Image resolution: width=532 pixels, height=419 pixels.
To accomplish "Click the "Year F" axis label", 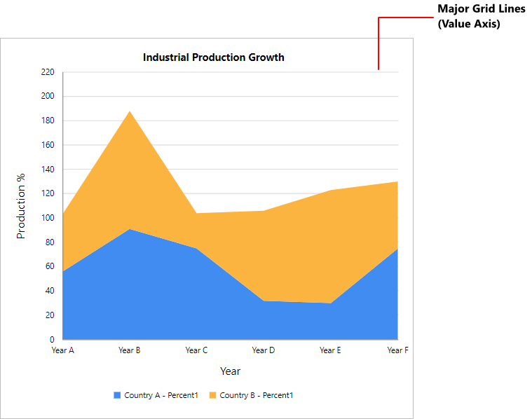I will pyautogui.click(x=397, y=350).
